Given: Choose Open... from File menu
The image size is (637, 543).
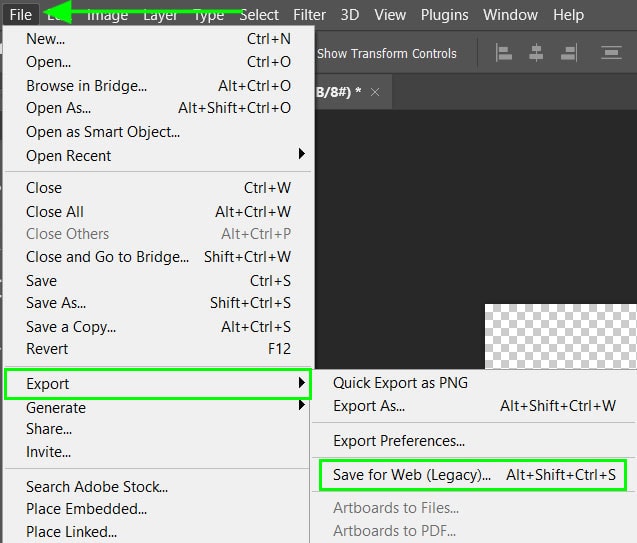Looking at the screenshot, I should [x=158, y=62].
